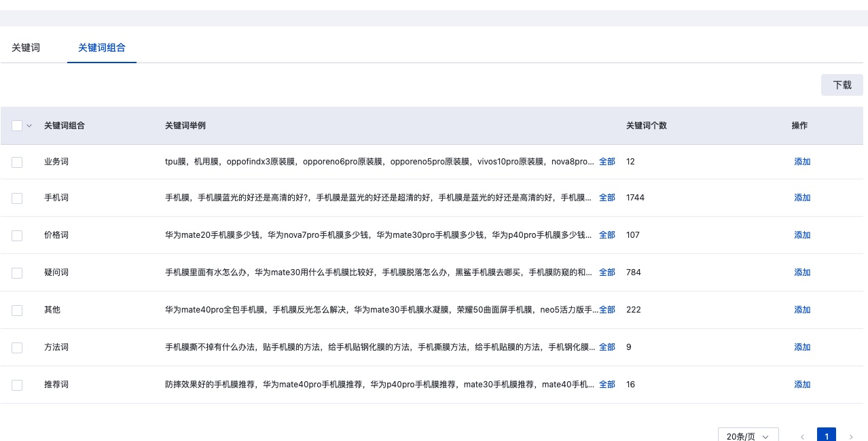
Task: Switch to the 关键词 tab
Action: point(25,48)
